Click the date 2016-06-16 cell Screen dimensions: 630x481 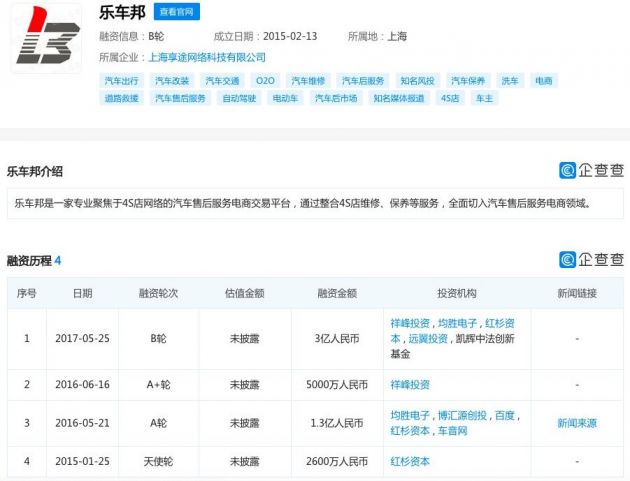82,385
